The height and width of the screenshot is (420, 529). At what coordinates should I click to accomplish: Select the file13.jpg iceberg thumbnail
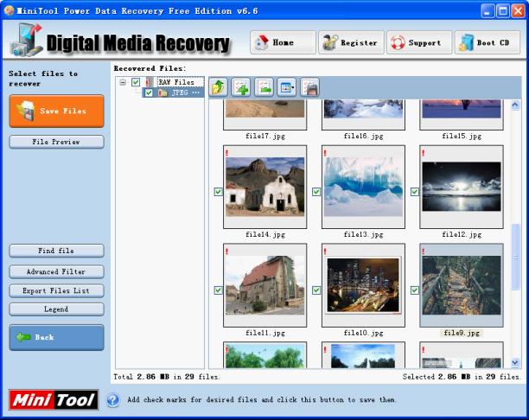coord(363,187)
